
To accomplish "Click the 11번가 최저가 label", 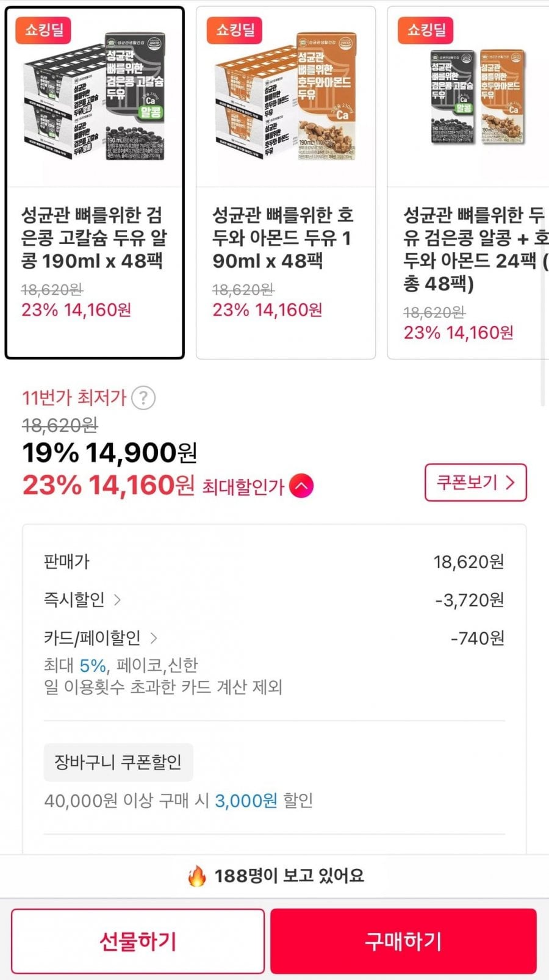I will [x=74, y=398].
